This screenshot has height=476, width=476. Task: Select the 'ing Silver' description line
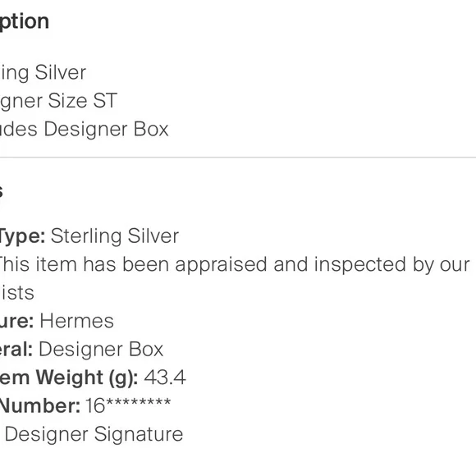tap(43, 73)
